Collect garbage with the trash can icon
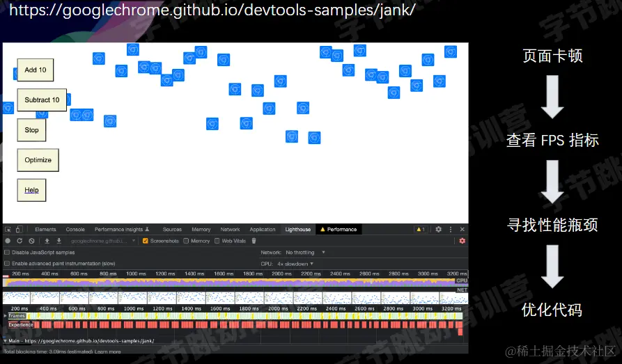622x364 pixels. click(254, 241)
